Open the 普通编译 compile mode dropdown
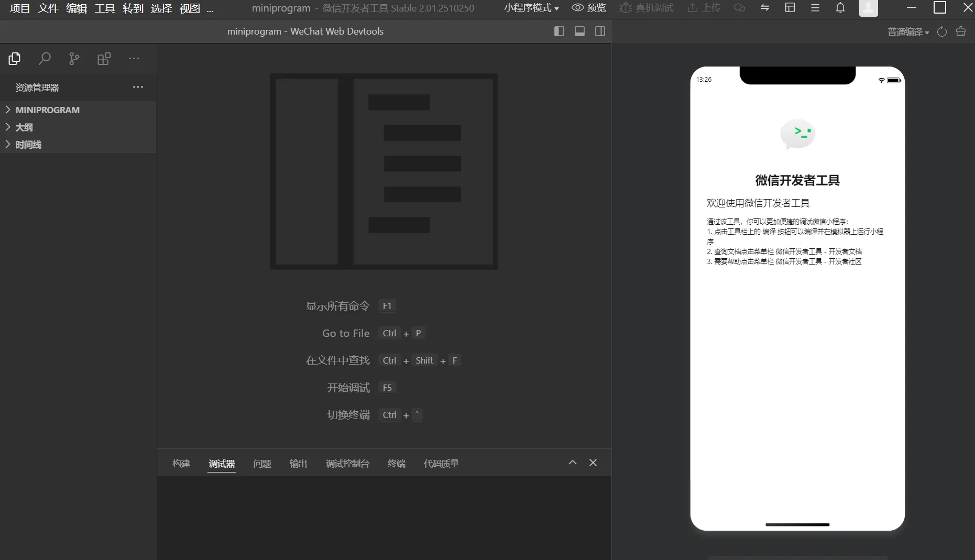Viewport: 975px width, 560px height. (x=907, y=31)
